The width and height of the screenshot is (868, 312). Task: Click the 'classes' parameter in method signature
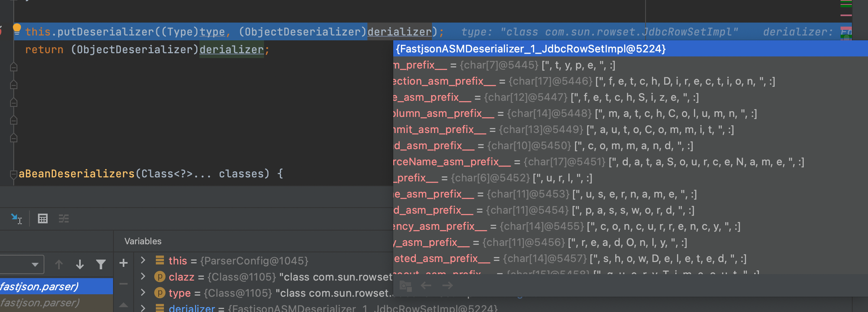(x=241, y=174)
